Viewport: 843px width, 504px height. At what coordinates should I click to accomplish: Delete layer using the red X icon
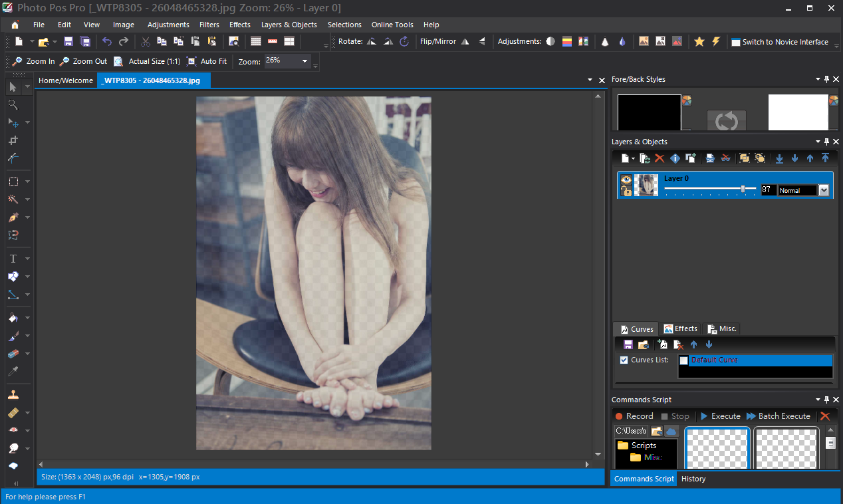(x=660, y=158)
